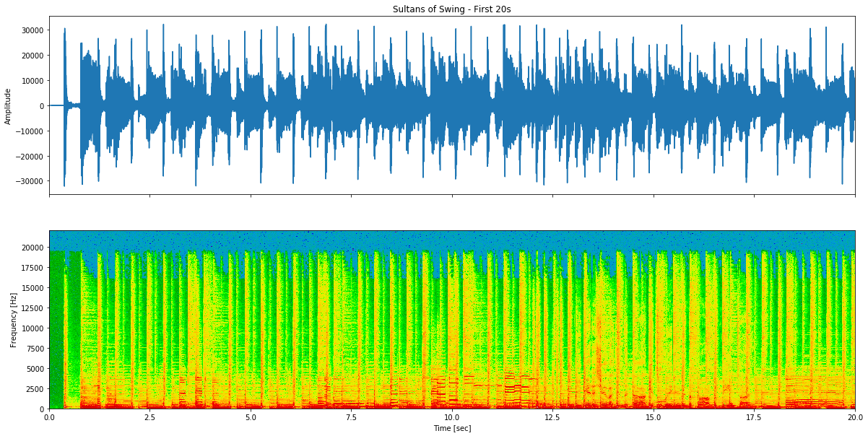Viewport: 868px width, 436px height.
Task: Click the 0.0 time tick label
Action: (49, 418)
